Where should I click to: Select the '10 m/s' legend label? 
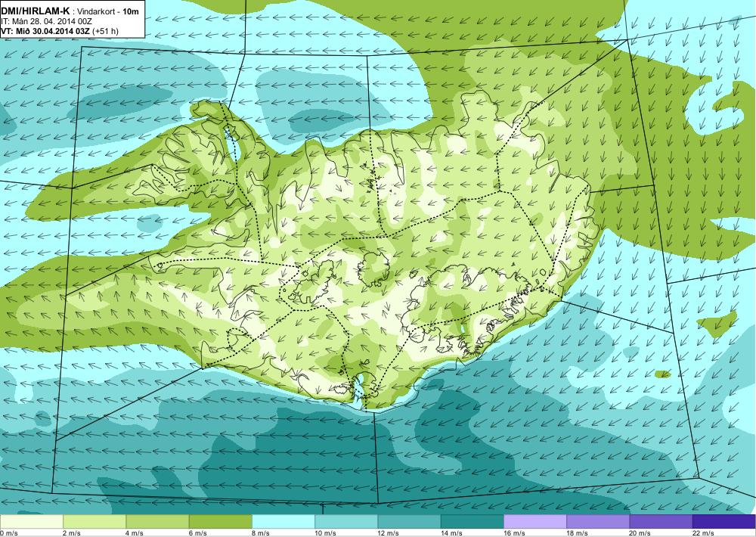pyautogui.click(x=325, y=533)
